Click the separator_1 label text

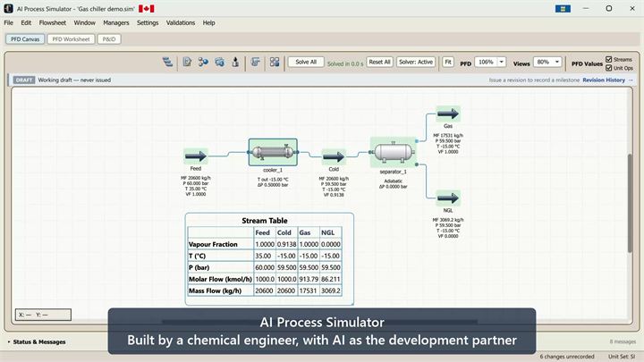[393, 172]
